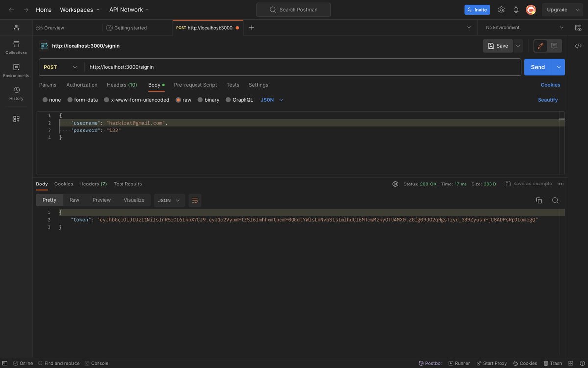588x368 pixels.
Task: Select the none body type
Action: 51,100
